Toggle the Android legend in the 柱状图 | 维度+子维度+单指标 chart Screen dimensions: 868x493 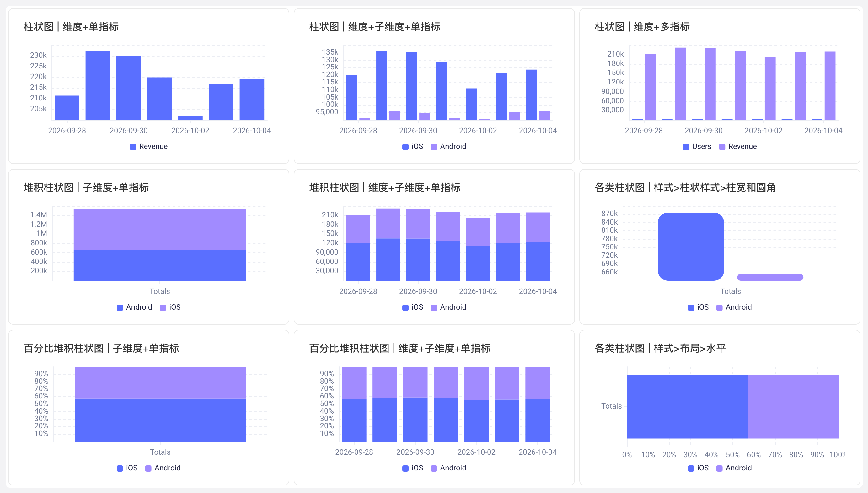(448, 146)
